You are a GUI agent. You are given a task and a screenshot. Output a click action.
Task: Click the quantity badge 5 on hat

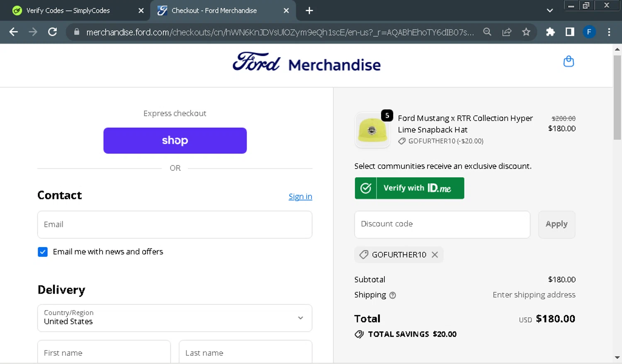pyautogui.click(x=387, y=116)
